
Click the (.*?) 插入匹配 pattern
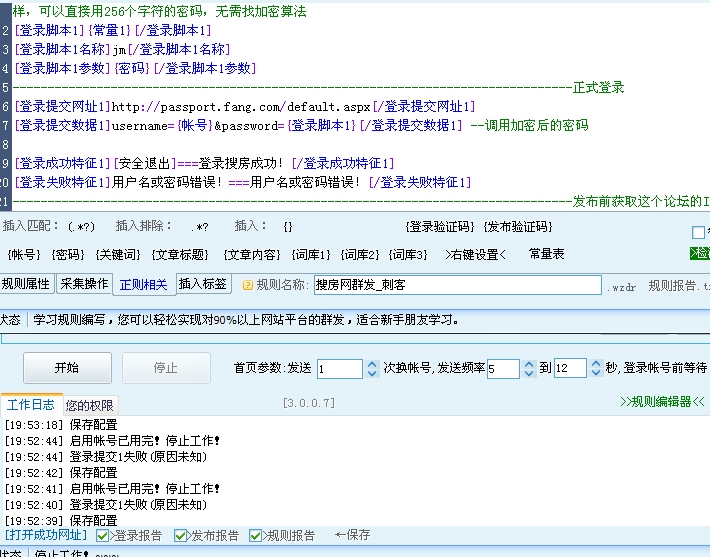point(82,227)
